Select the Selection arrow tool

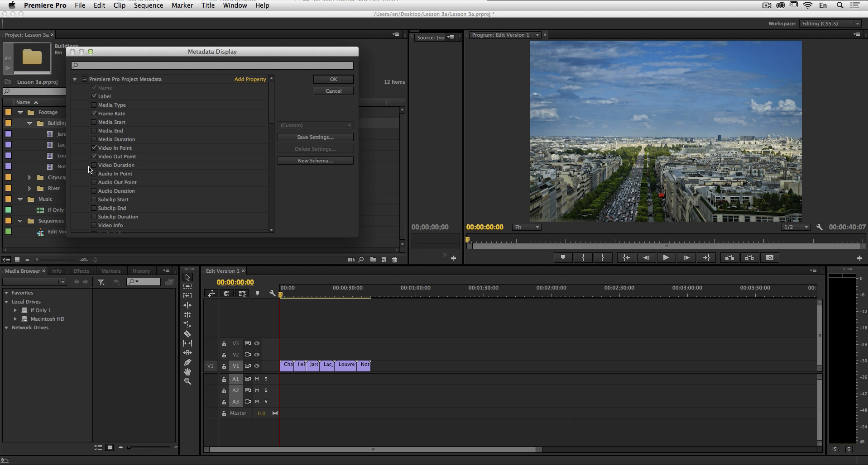coord(187,277)
